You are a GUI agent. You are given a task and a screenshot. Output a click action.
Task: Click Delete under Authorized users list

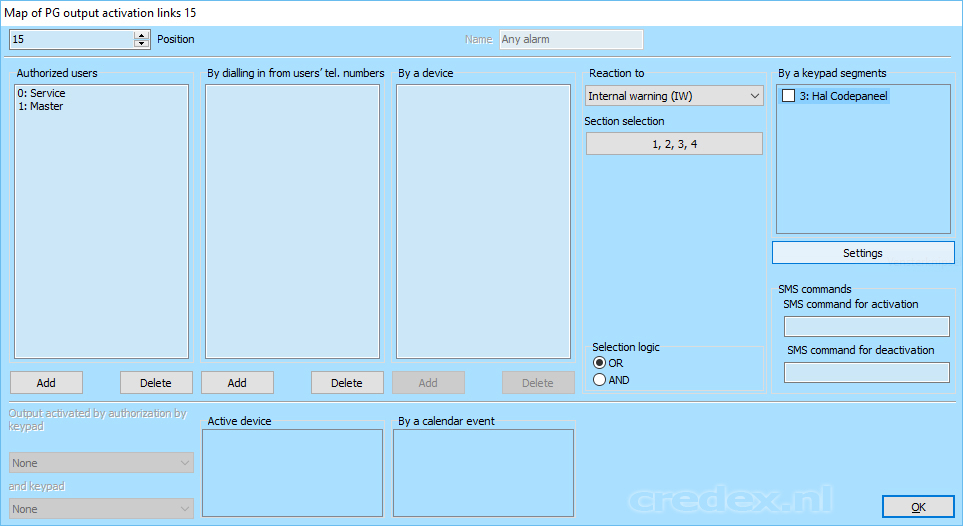tap(156, 383)
